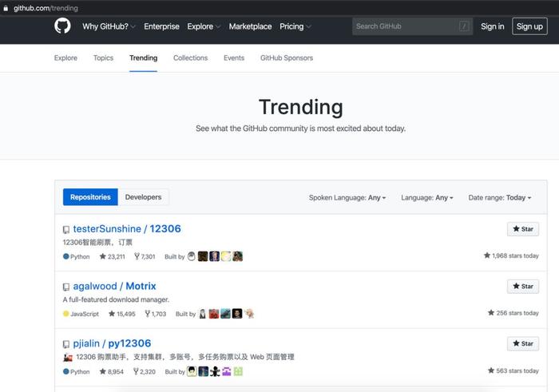Screen dimensions: 559x392
Task: Click last contributor avatar of agalwood / Motrix
Action: click(249, 314)
